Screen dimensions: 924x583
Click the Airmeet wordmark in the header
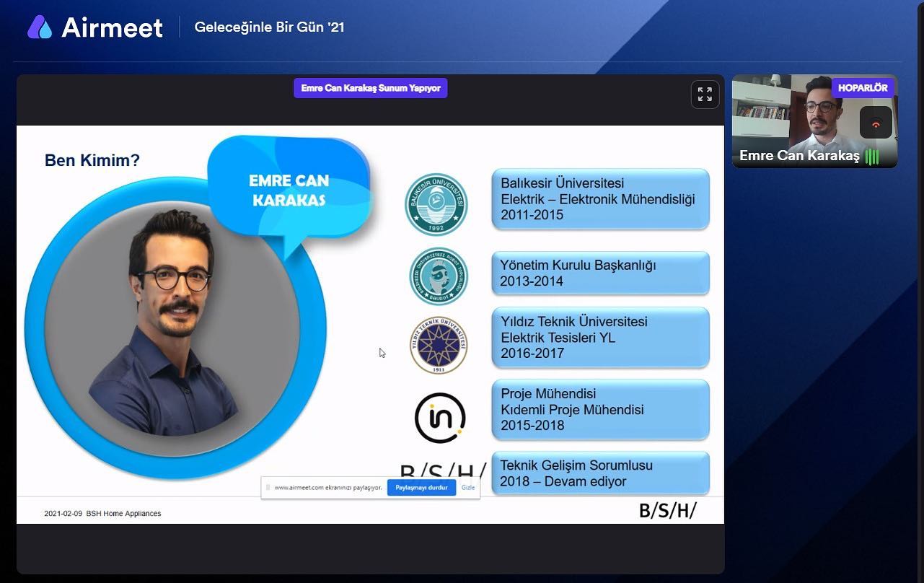[113, 27]
